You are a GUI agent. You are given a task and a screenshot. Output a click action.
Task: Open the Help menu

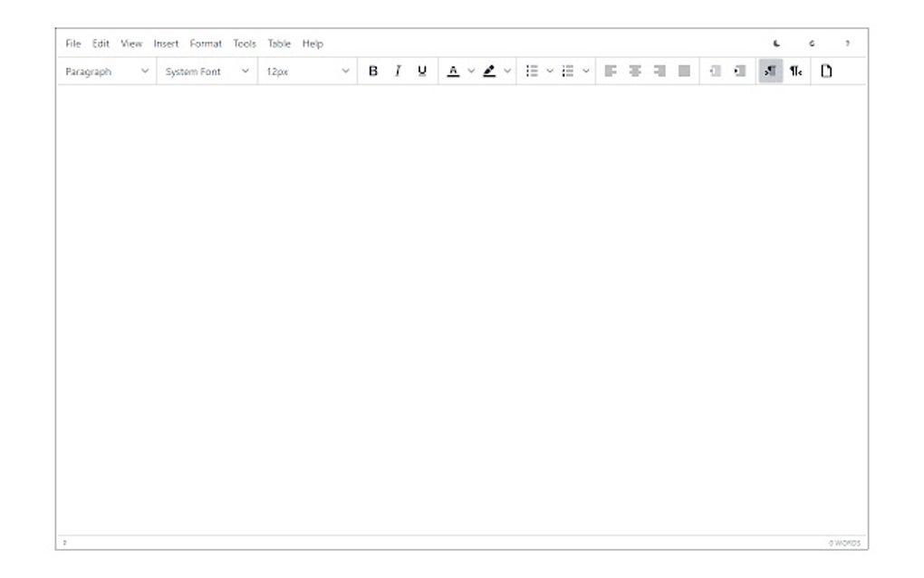(x=313, y=43)
